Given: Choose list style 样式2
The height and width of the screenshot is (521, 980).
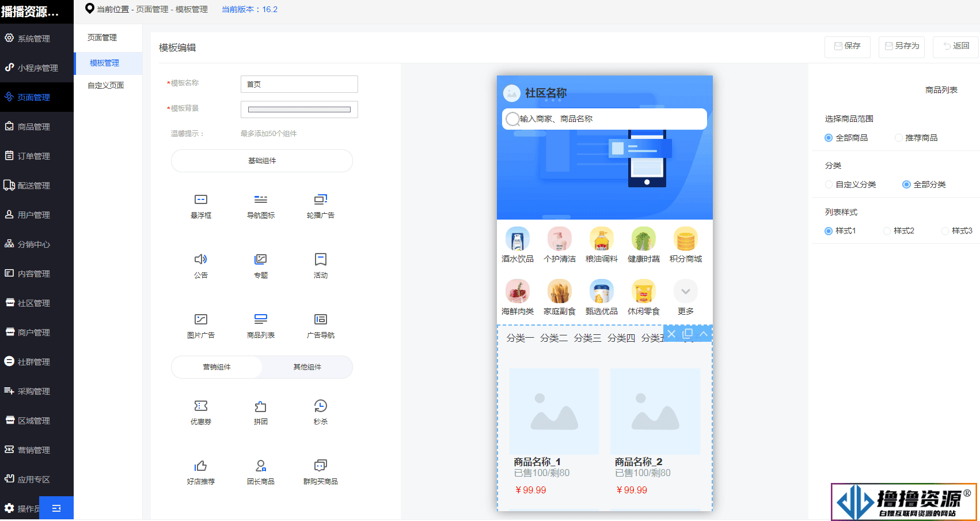Looking at the screenshot, I should [x=887, y=231].
